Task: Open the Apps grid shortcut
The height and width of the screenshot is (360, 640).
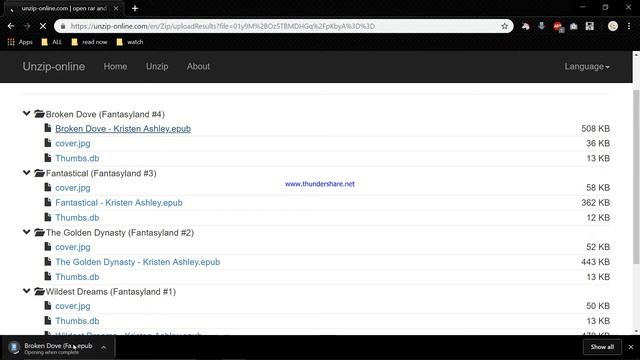Action: (x=20, y=42)
